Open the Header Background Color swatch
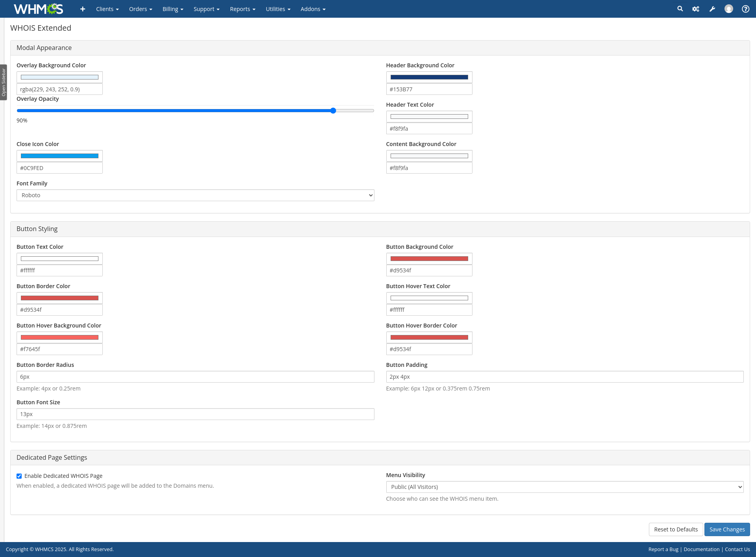756x557 pixels. 429,77
